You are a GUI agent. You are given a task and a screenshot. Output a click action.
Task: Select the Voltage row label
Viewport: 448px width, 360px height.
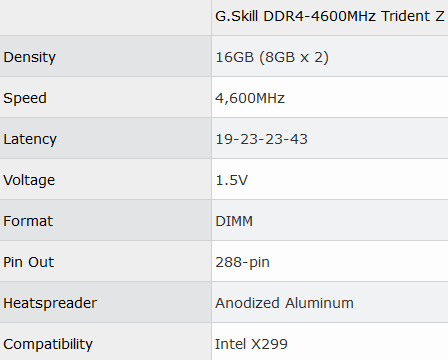(x=29, y=180)
